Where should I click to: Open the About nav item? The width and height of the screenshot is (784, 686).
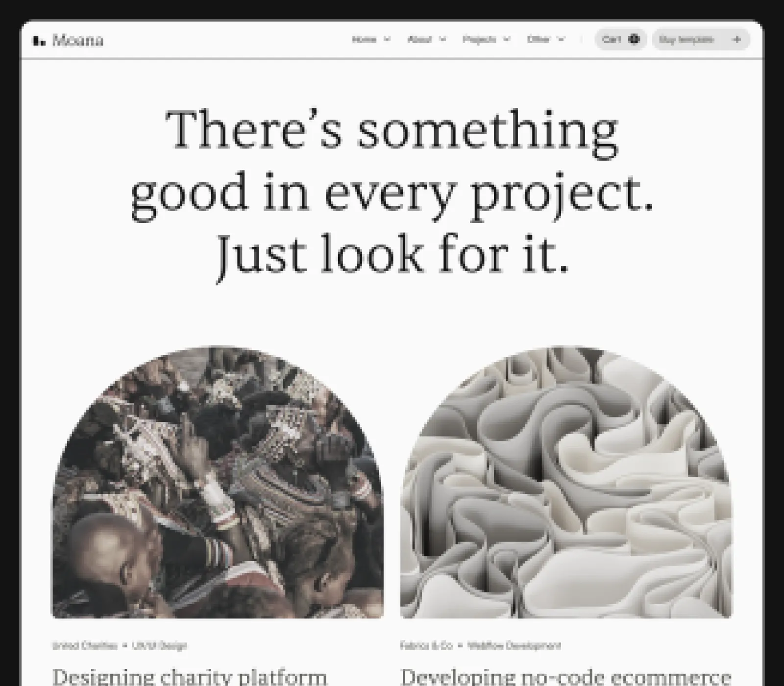click(x=420, y=40)
